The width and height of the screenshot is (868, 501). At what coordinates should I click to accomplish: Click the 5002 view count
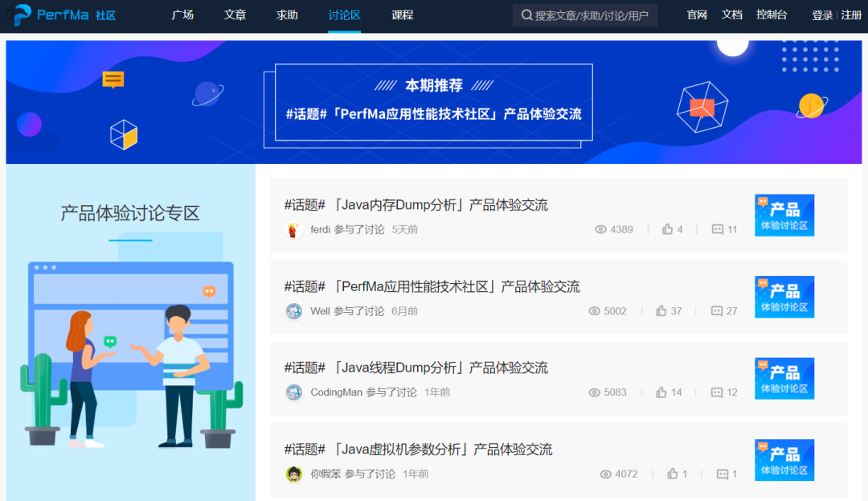click(x=615, y=311)
